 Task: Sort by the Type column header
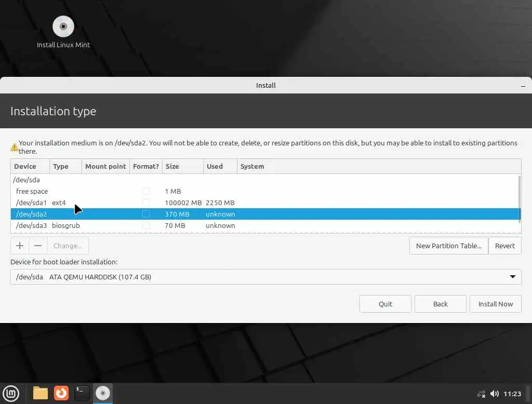pos(65,166)
